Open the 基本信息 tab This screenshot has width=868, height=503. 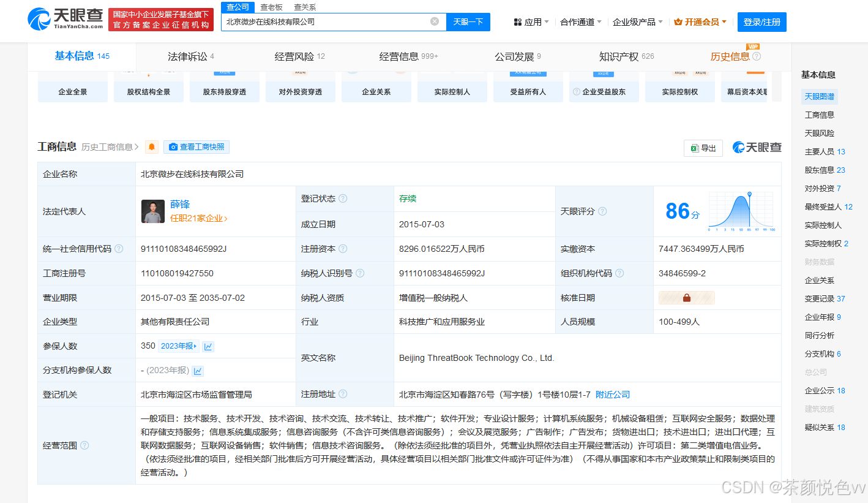[x=82, y=56]
